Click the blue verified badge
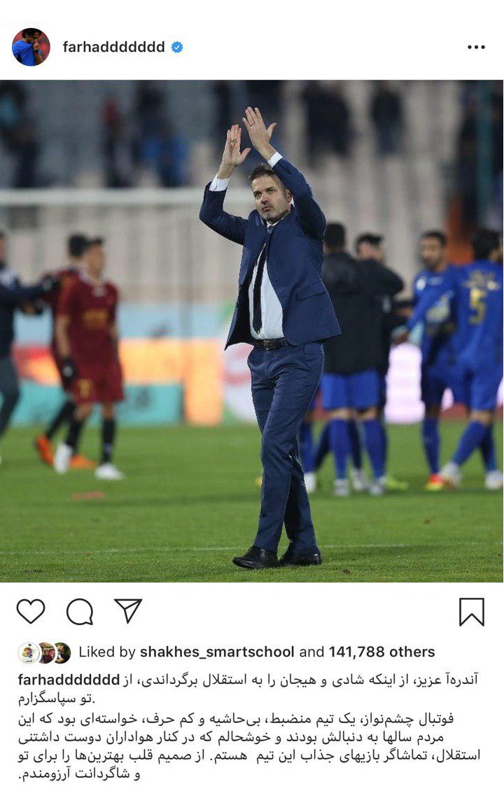The width and height of the screenshot is (504, 812). tap(177, 47)
